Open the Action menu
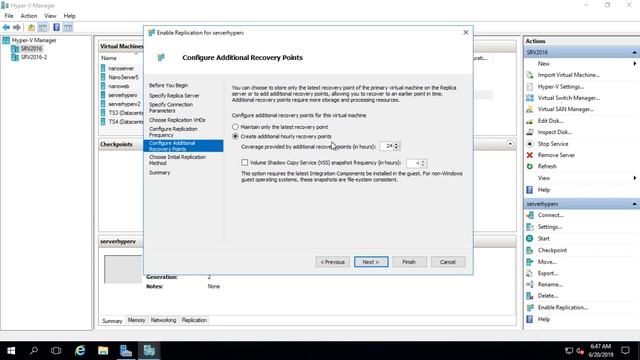The image size is (640, 360). pos(29,16)
